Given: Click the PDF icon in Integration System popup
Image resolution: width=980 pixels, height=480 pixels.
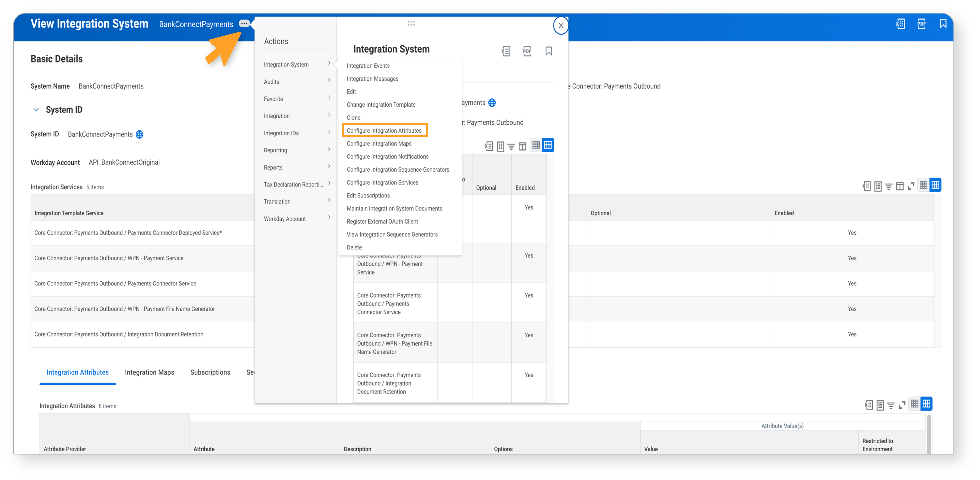Looking at the screenshot, I should [527, 51].
